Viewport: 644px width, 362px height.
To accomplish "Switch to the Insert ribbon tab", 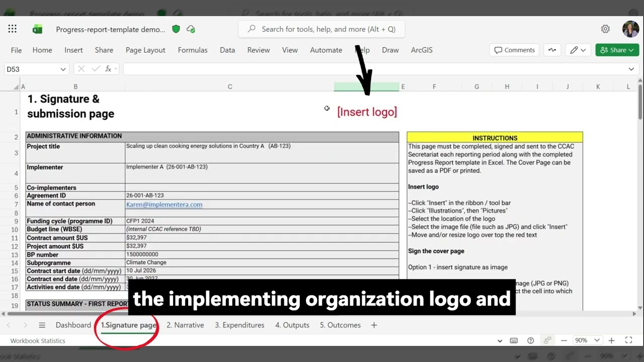I will [x=73, y=50].
